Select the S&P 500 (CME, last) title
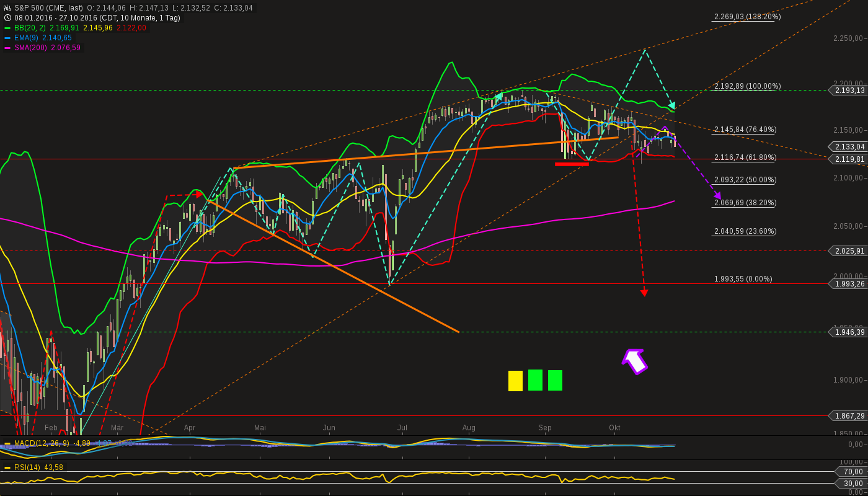 [x=48, y=8]
